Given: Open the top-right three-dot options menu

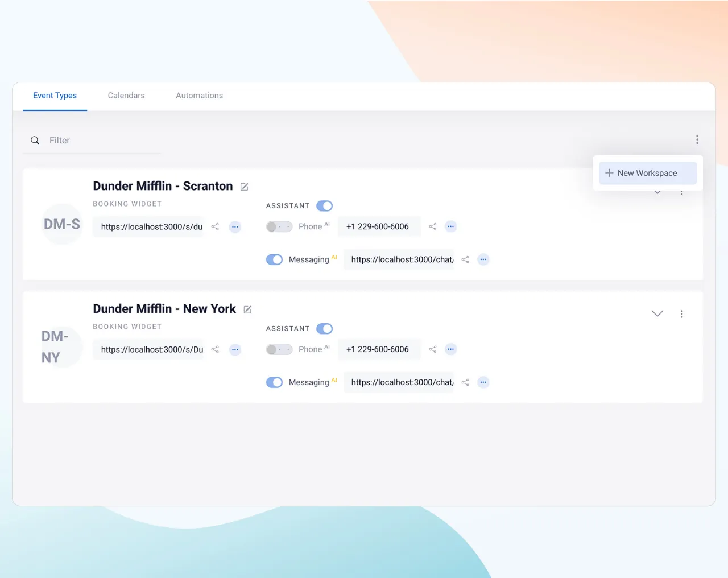Looking at the screenshot, I should coord(697,140).
